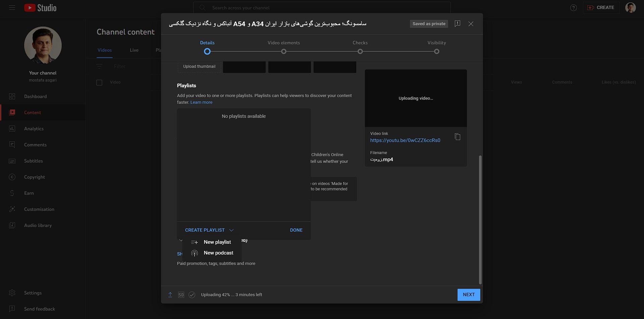644x319 pixels.
Task: Click the channel profile picture
Action: click(43, 45)
